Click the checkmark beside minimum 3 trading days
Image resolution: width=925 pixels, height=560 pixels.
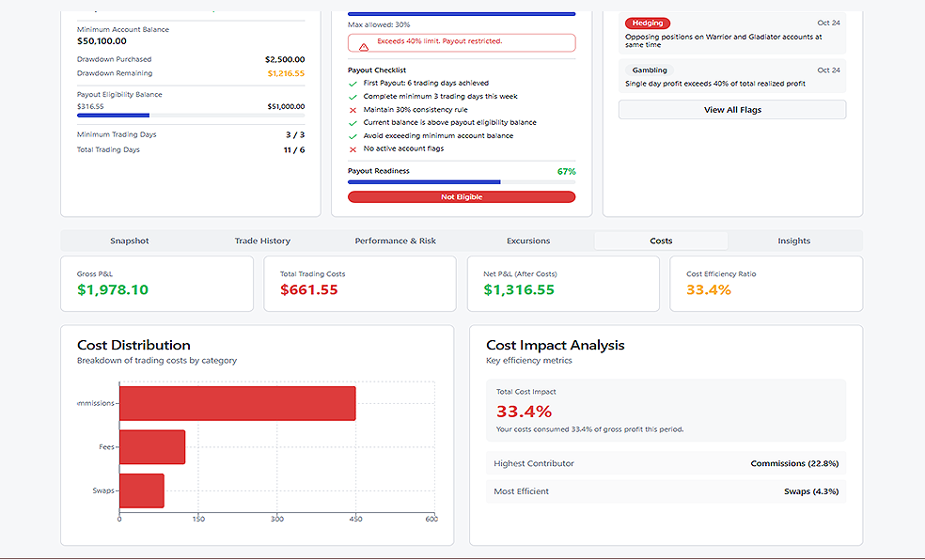353,97
